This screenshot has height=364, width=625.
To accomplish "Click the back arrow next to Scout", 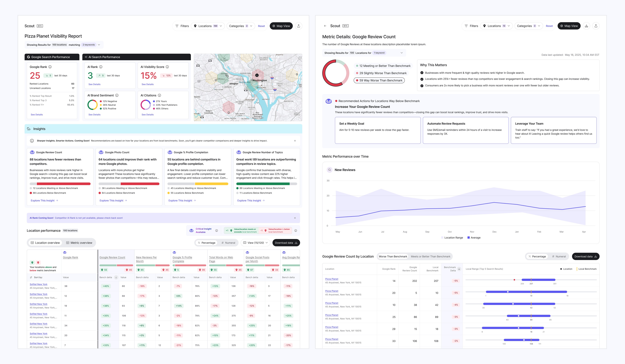I will pos(325,26).
